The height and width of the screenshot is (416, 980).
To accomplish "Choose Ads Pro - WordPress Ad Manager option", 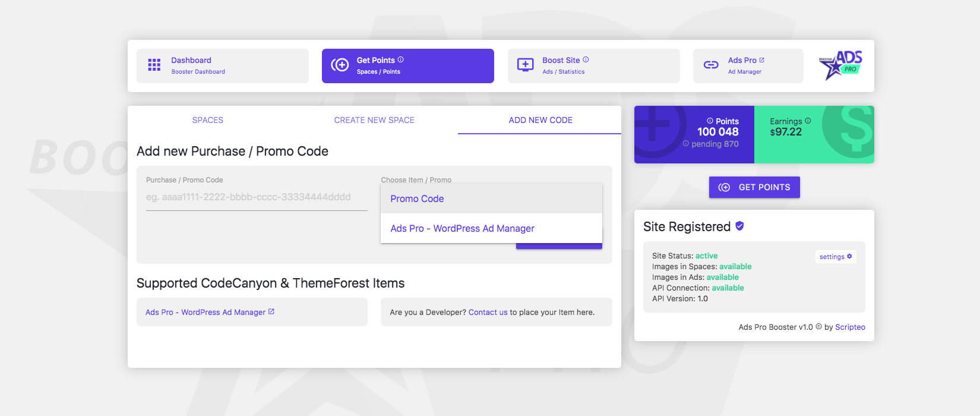I will point(462,228).
